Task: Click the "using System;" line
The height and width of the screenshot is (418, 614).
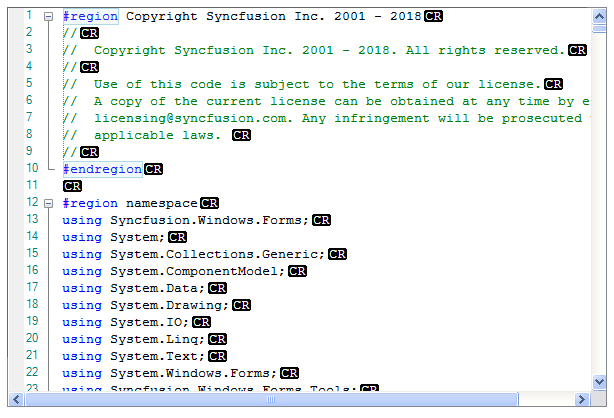Action: point(114,237)
